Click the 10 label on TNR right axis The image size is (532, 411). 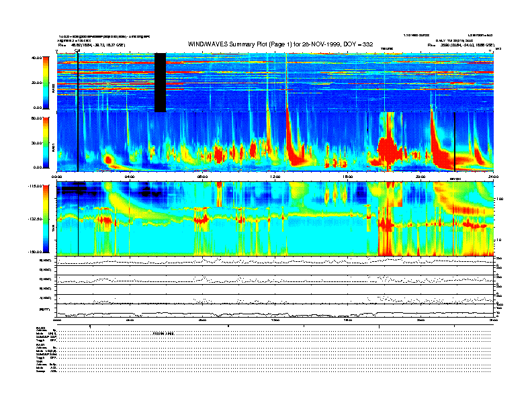(498, 240)
